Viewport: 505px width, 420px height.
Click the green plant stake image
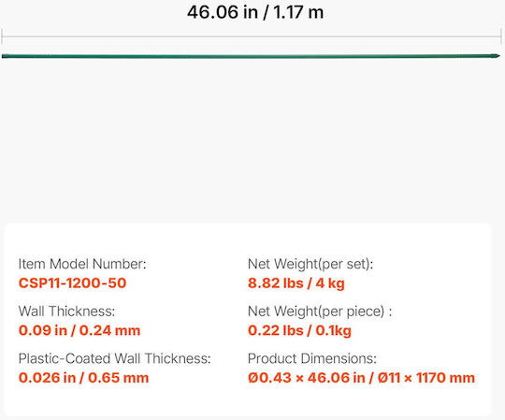click(x=251, y=56)
